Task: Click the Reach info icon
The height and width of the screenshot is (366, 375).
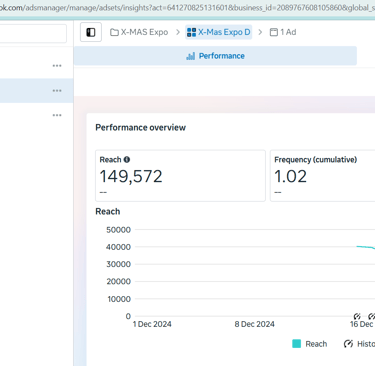Action: pyautogui.click(x=127, y=160)
